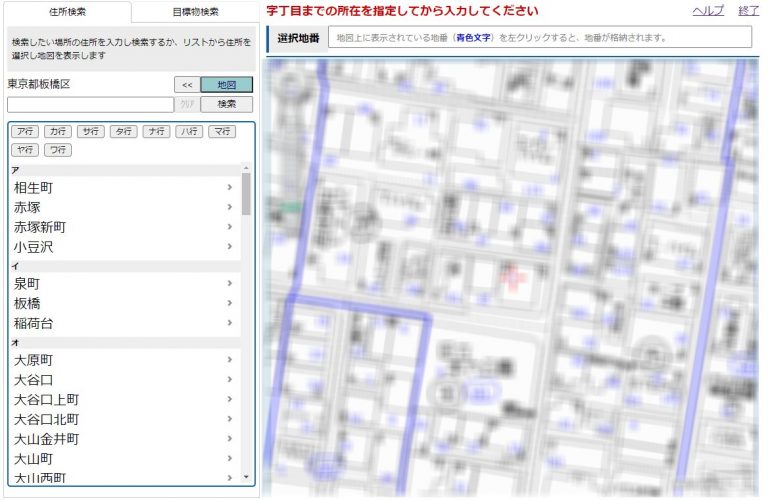Click the << back button
This screenshot has width=768, height=500.
(x=187, y=85)
